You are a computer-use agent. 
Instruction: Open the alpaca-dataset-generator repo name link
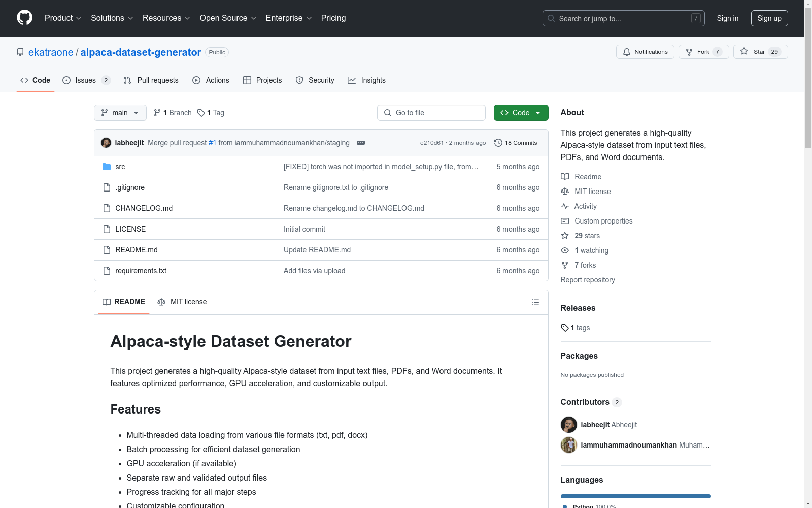(141, 52)
